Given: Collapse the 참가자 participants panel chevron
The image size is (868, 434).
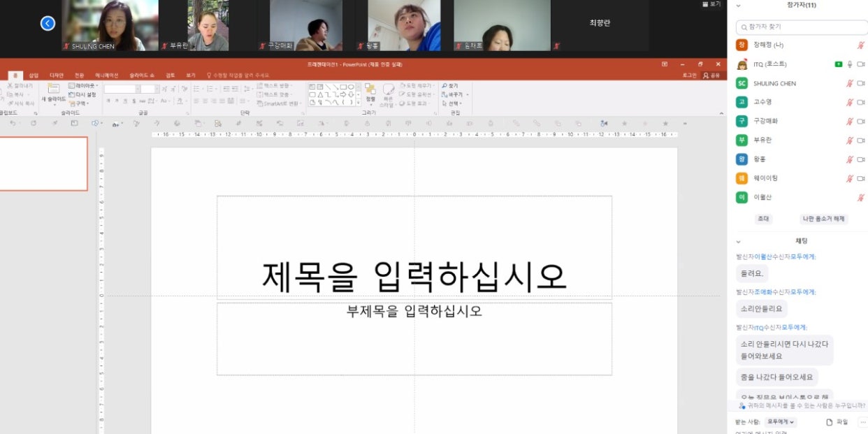Looking at the screenshot, I should (x=738, y=5).
